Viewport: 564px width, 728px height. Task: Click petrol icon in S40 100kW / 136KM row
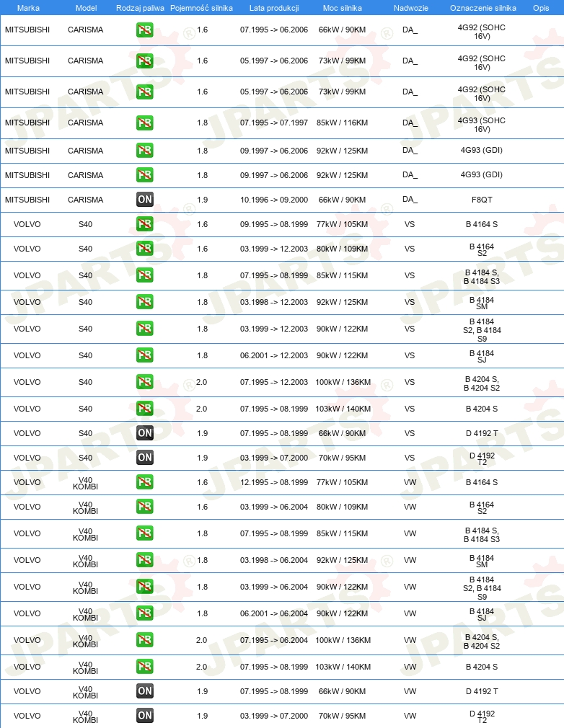click(x=145, y=382)
